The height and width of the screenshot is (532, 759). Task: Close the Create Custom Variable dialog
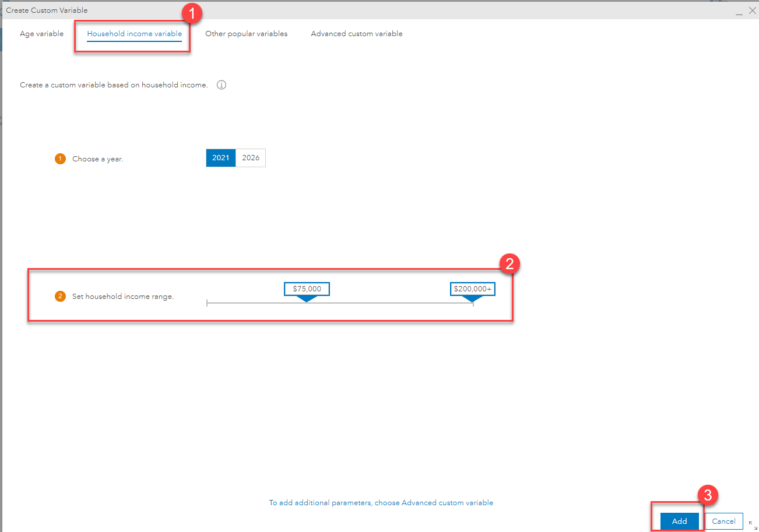coord(752,10)
